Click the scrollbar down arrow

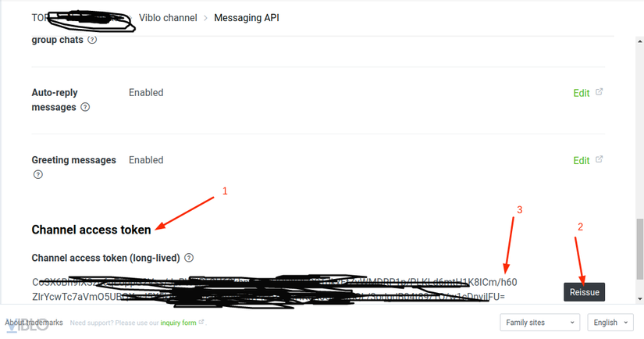(640, 298)
